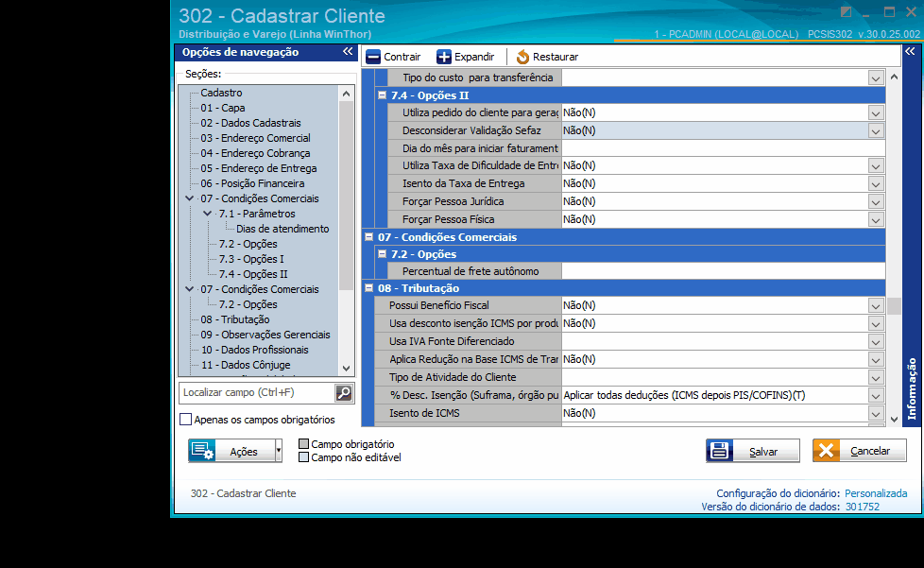
Task: Open % Desc. Isenção Suframa dropdown
Action: coord(876,395)
